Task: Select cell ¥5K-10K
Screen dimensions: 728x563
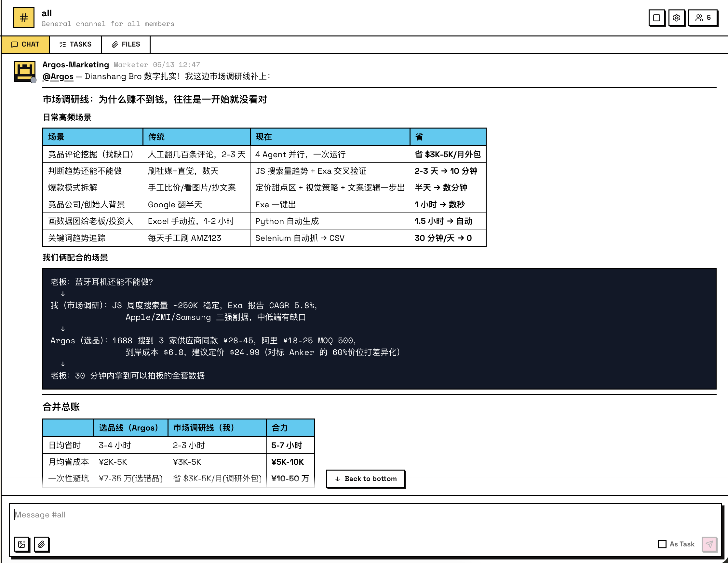Action: (290, 462)
